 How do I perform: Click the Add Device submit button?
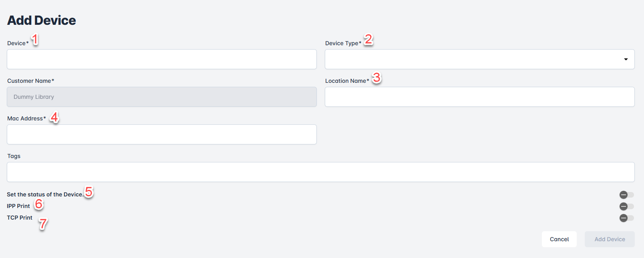pyautogui.click(x=609, y=239)
